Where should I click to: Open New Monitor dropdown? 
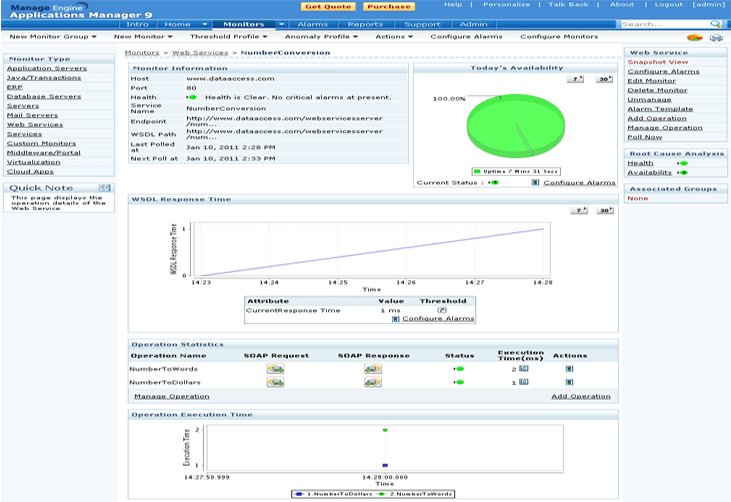pos(143,36)
